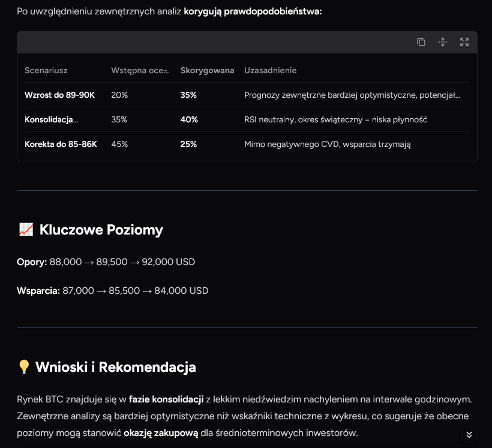Copy the probabilities table contents
The height and width of the screenshot is (448, 492).
tap(421, 42)
